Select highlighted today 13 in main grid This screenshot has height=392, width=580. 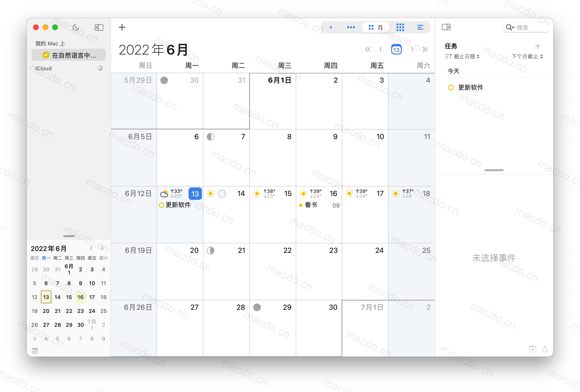tap(195, 194)
